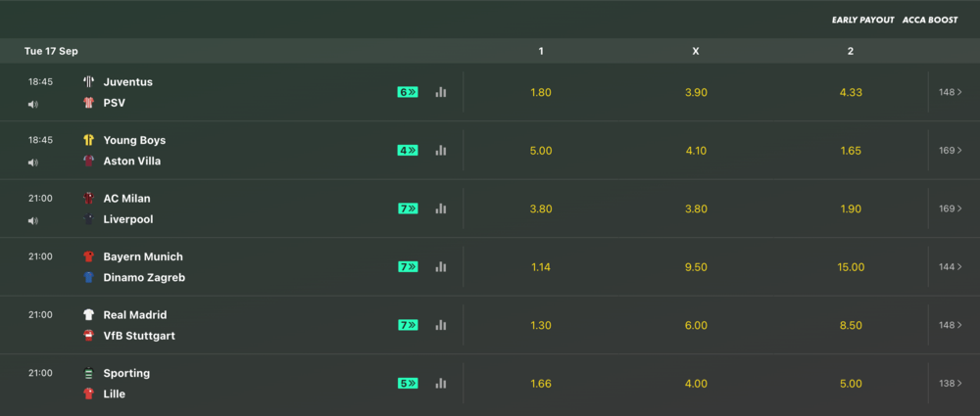Open the Aston Villa team name
The width and height of the screenshot is (980, 416).
tap(131, 161)
